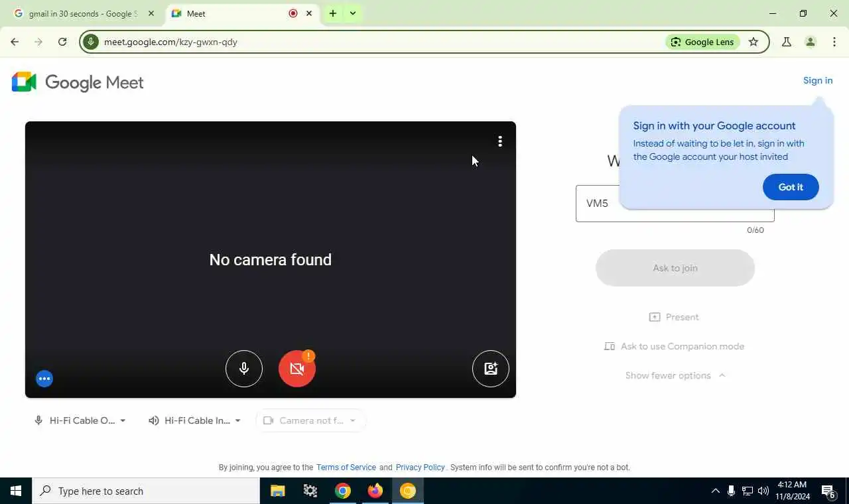Screen dimensions: 849x504
Task: Open File Explorer from taskbar
Action: tap(278, 491)
